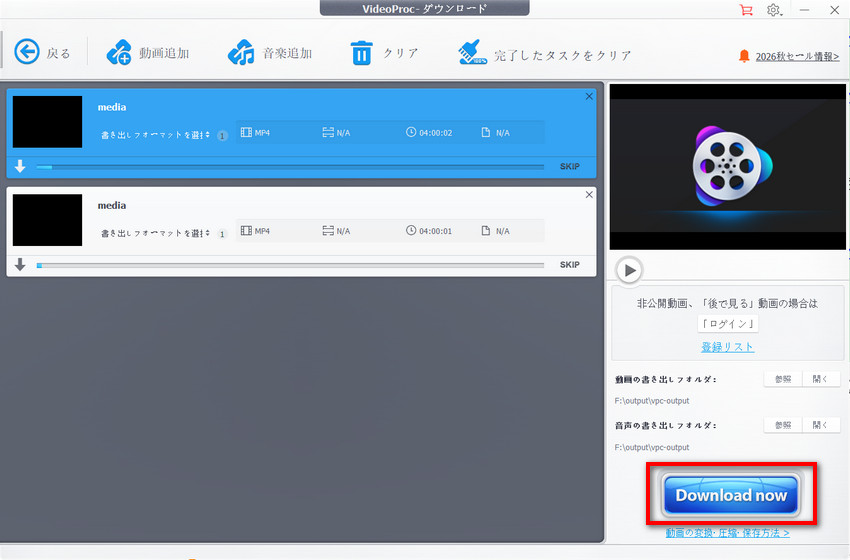Click the Download now button

[731, 494]
